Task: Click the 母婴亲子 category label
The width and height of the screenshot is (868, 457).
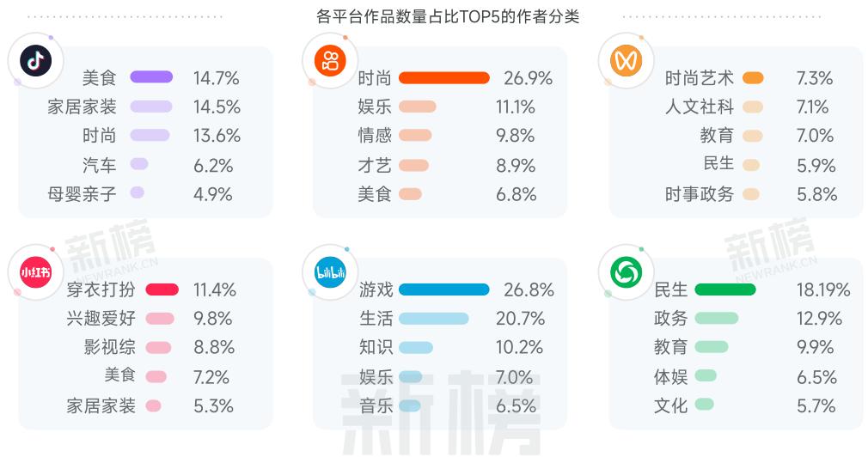Action: (82, 194)
